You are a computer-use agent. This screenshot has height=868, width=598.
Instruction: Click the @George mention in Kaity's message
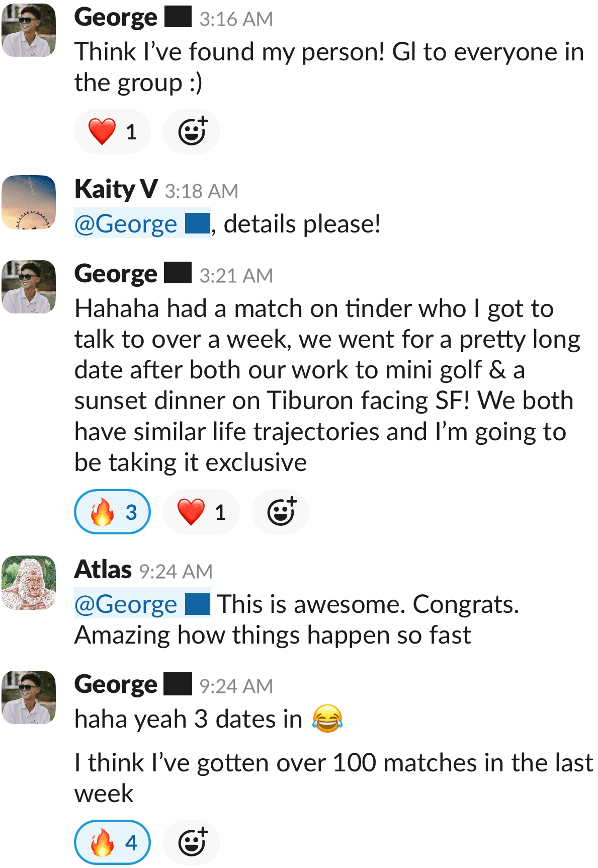tap(142, 224)
